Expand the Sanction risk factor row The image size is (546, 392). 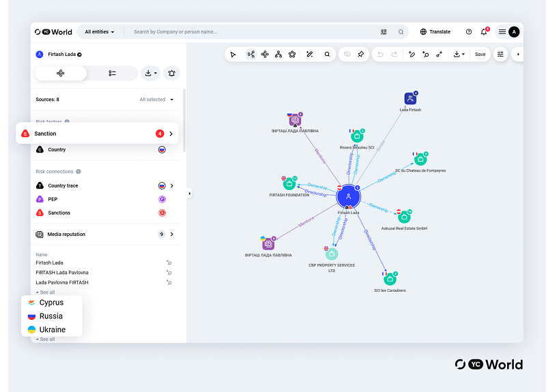point(171,134)
